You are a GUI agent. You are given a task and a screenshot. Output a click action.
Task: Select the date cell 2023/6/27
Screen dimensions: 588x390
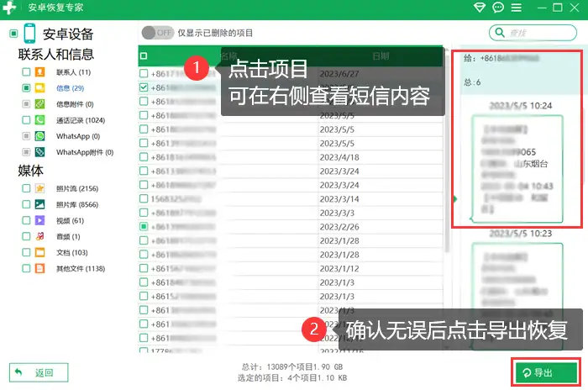[339, 74]
